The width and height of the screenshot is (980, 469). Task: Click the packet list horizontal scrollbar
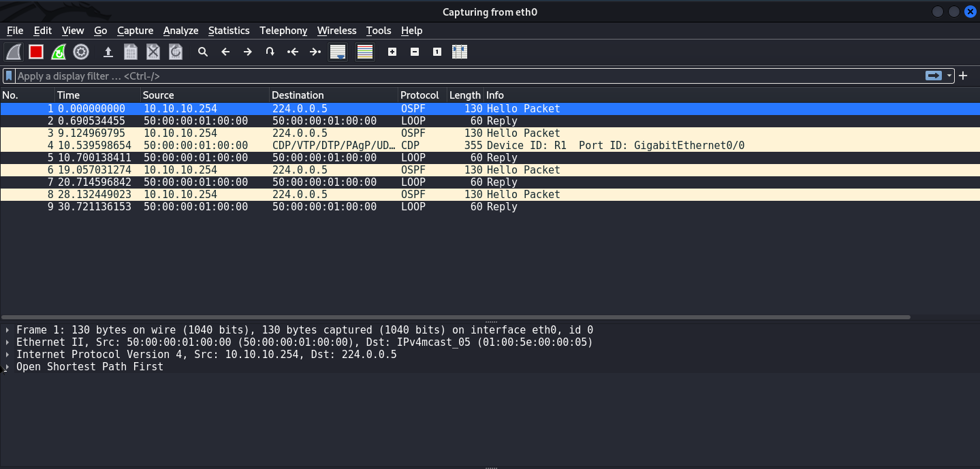[x=456, y=317]
